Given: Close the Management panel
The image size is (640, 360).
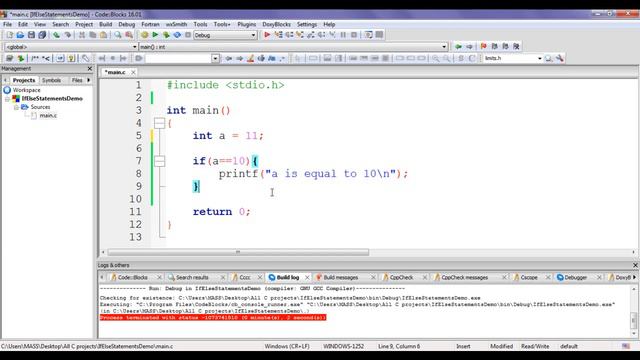Looking at the screenshot, I should coord(90,69).
